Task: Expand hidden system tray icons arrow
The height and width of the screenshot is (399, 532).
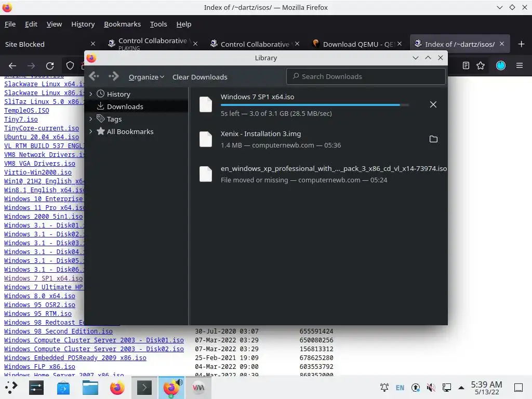Action: pyautogui.click(x=461, y=388)
